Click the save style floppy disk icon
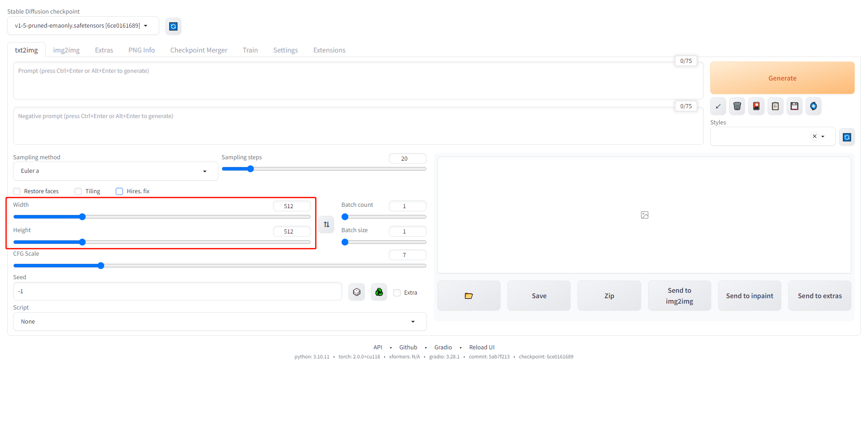 [794, 106]
